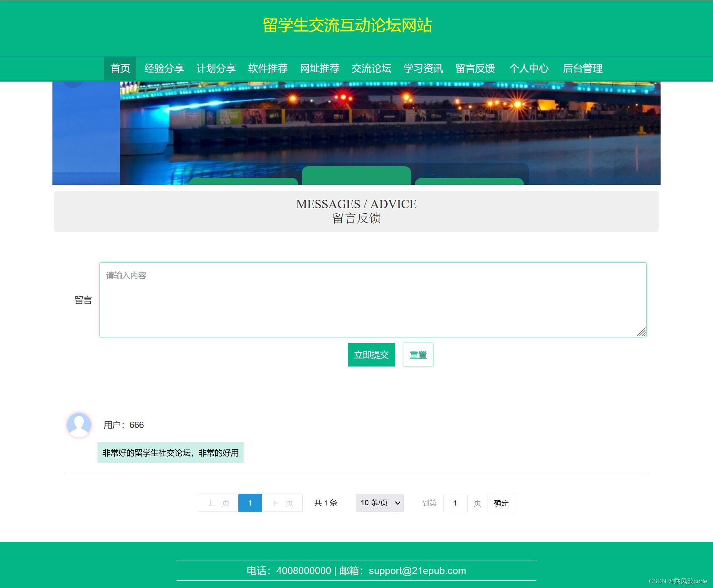
Task: Switch to the 首页 tab
Action: pos(121,68)
